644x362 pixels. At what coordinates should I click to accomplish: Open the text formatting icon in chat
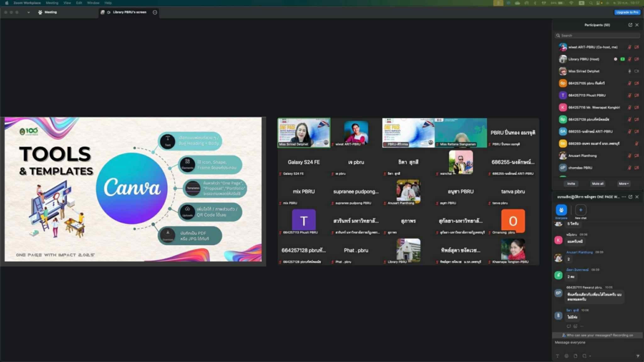point(557,356)
